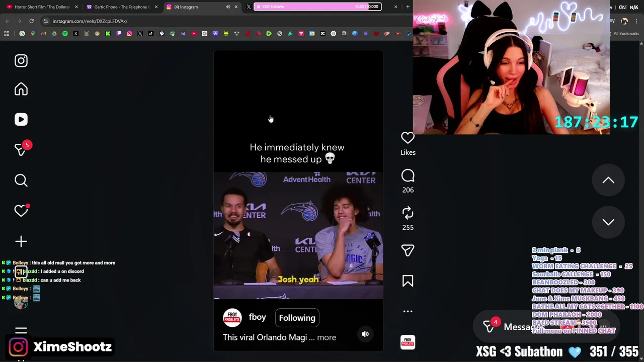Save reel with bookmark icon
Image resolution: width=644 pixels, height=362 pixels.
pos(408,281)
